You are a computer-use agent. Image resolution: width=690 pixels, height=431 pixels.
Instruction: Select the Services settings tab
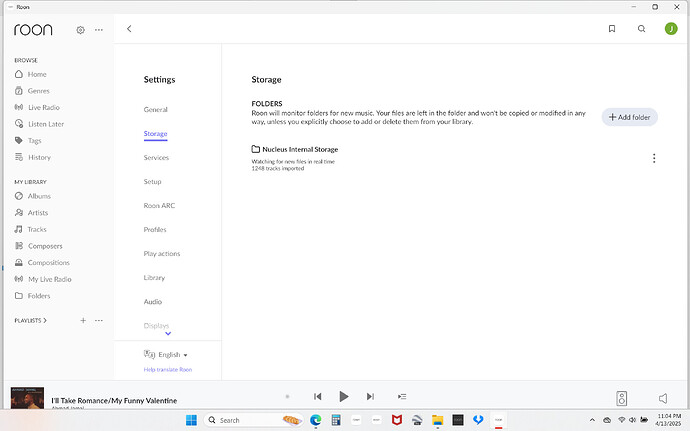tap(156, 158)
